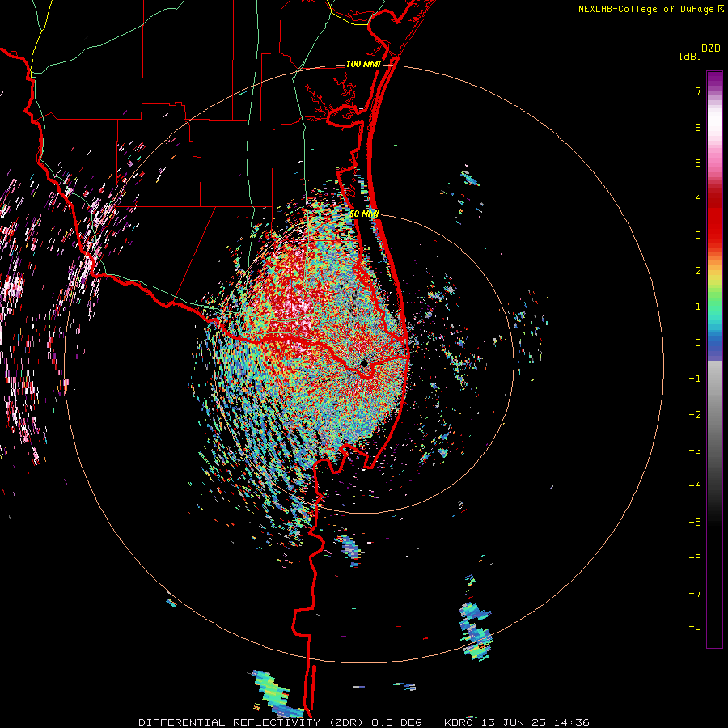Screen dimensions: 728x728
Task: Click the KBRO station identifier in caption
Action: pyautogui.click(x=459, y=722)
